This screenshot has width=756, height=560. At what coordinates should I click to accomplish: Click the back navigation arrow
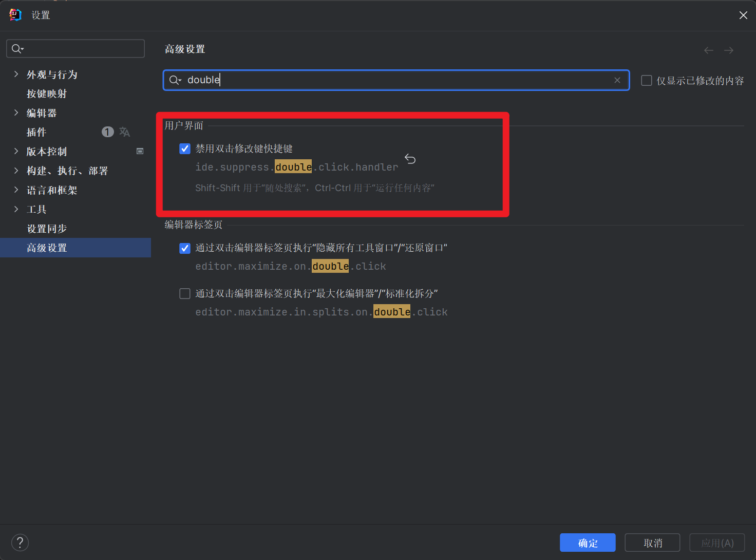coord(709,50)
